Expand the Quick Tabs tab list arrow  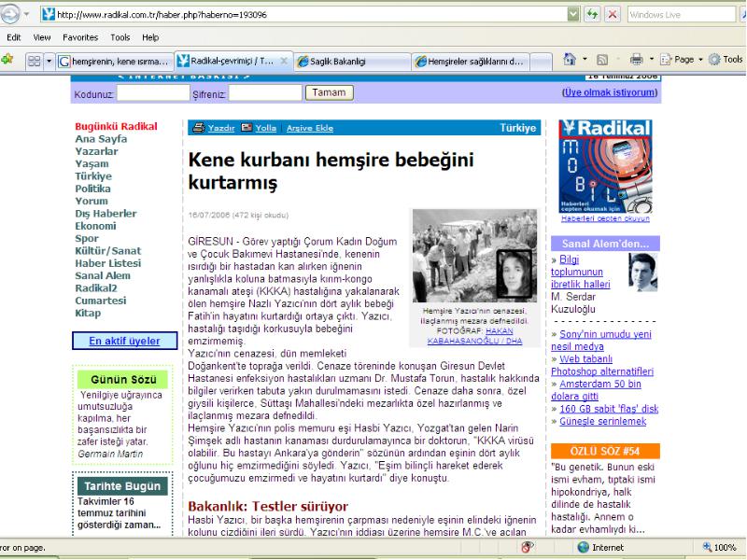point(49,61)
